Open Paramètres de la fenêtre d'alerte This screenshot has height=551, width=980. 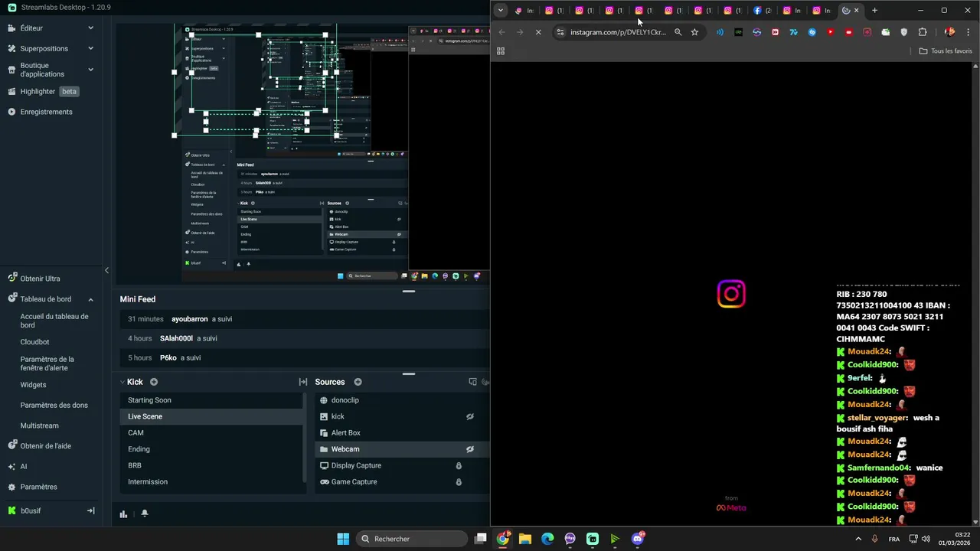(x=47, y=364)
